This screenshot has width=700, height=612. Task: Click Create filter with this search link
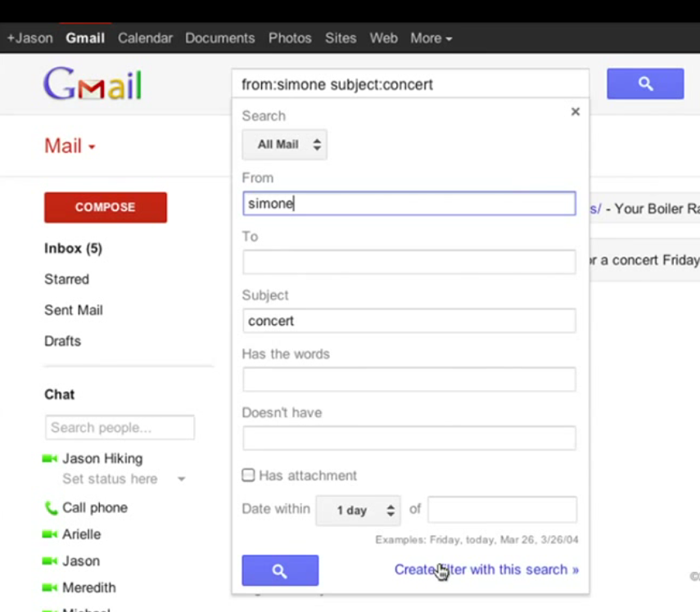486,569
